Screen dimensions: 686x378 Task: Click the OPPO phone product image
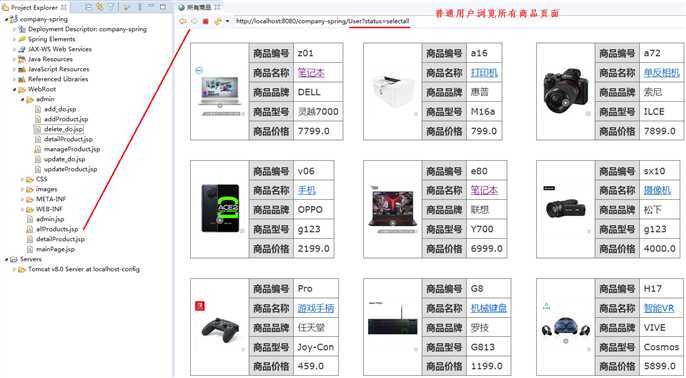pos(220,208)
